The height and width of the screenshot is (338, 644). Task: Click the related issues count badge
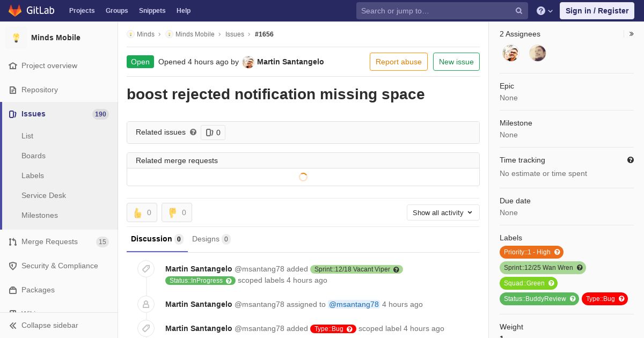point(213,133)
